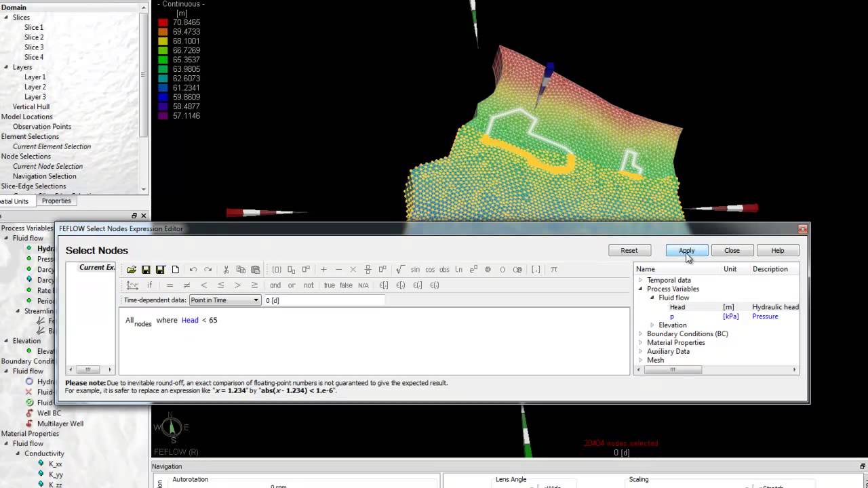Image resolution: width=868 pixels, height=488 pixels.
Task: Expand Boundary Conditions (BC) node
Action: (x=640, y=333)
